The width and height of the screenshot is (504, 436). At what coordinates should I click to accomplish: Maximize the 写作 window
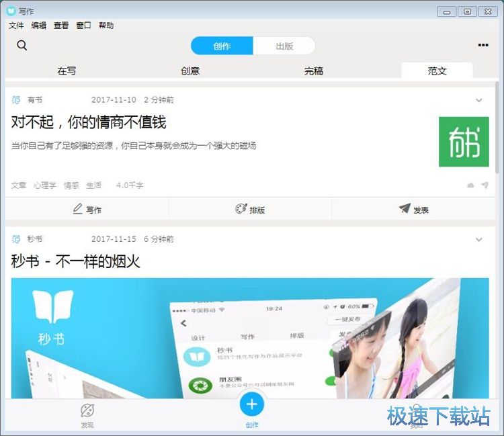(467, 12)
